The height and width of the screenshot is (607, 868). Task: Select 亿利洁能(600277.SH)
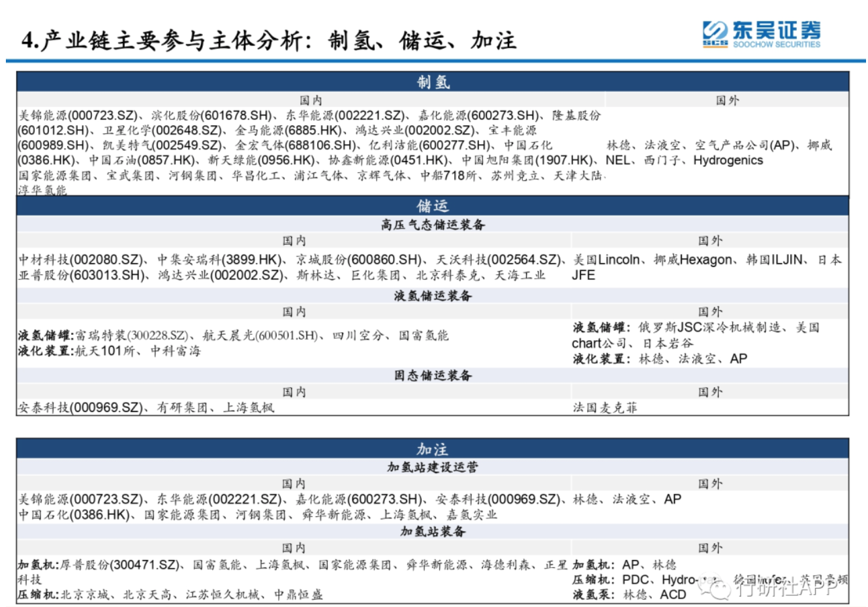click(x=429, y=146)
